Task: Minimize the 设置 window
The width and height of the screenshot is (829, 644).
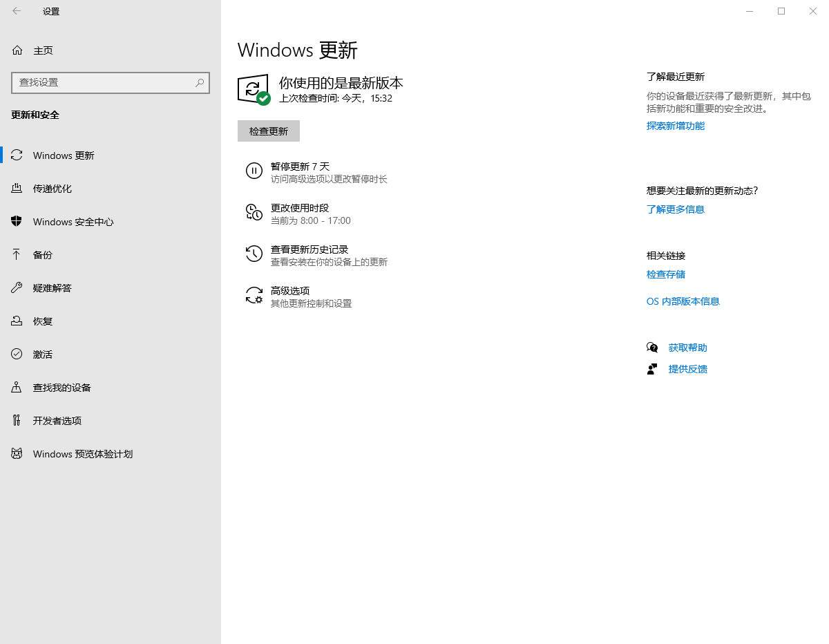Action: 750,11
